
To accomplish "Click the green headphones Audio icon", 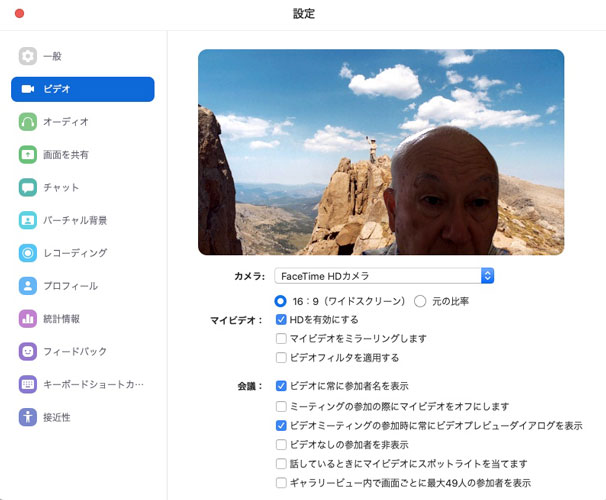I will click(28, 122).
